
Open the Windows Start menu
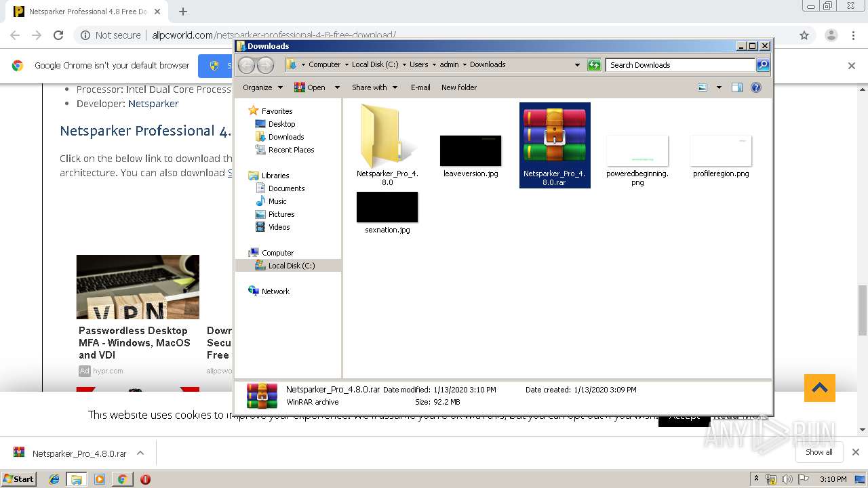(18, 479)
